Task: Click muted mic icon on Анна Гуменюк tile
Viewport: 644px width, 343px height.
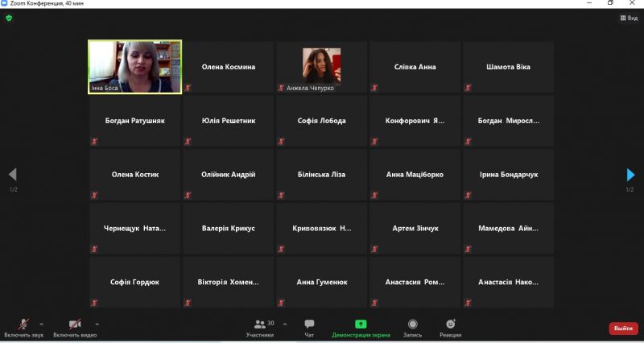Action: tap(281, 303)
